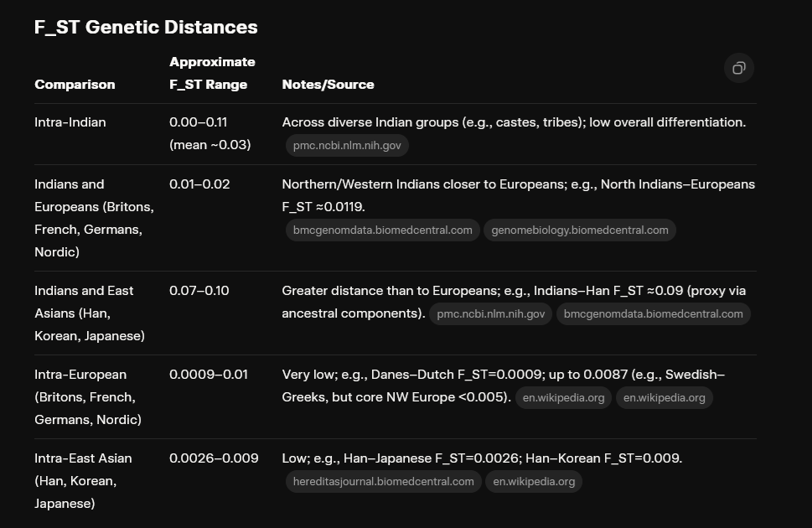The height and width of the screenshot is (528, 812).
Task: Click the note about diverse Indian groups
Action: point(514,122)
